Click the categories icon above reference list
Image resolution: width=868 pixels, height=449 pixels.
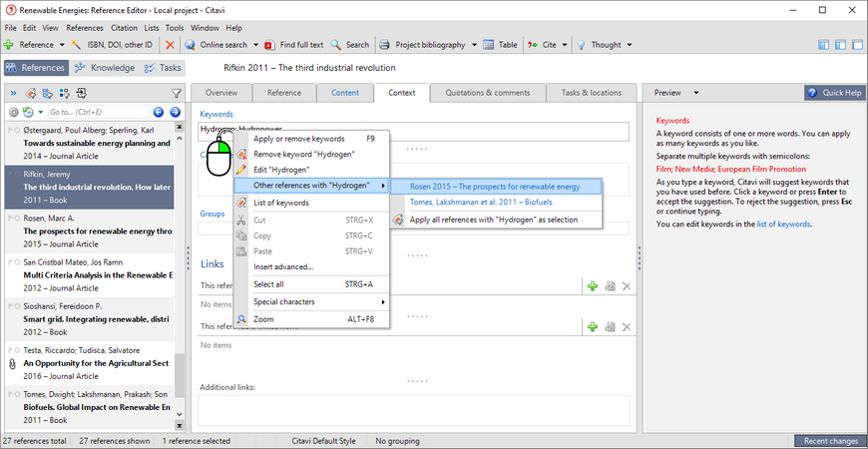[x=48, y=93]
